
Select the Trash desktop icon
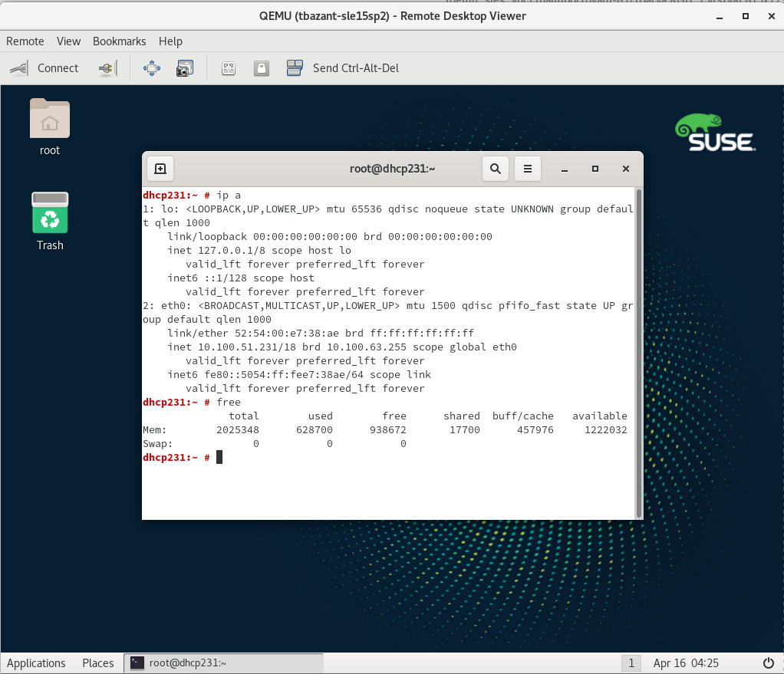(x=50, y=214)
